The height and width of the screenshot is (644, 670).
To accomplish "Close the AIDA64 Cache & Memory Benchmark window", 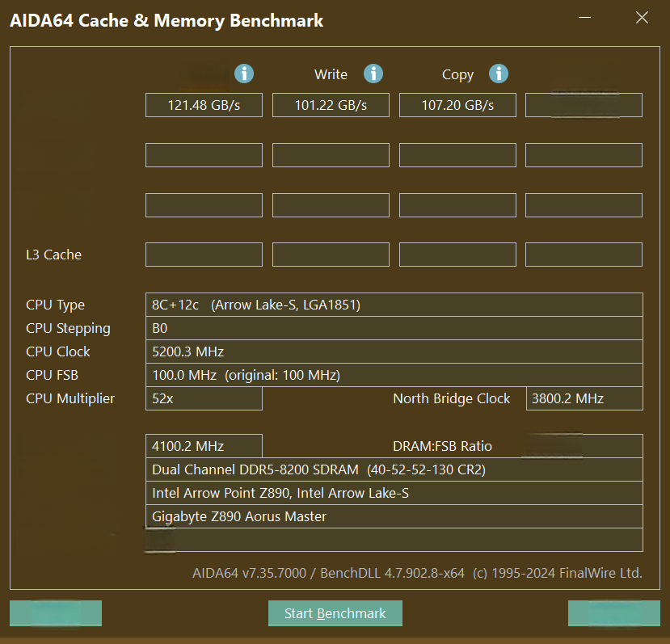I will coord(642,18).
